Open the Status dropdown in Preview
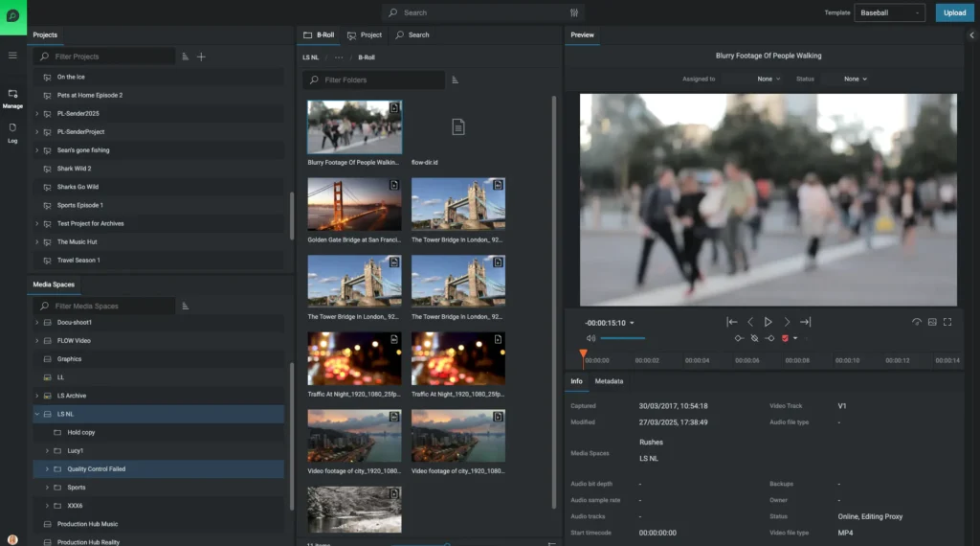Image resolution: width=980 pixels, height=546 pixels. tap(855, 79)
